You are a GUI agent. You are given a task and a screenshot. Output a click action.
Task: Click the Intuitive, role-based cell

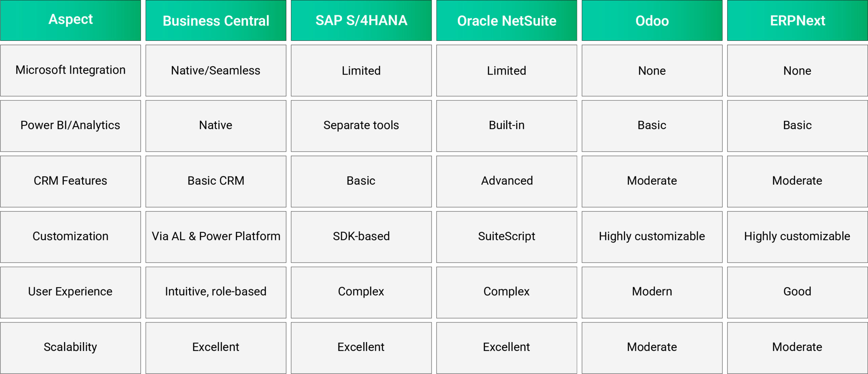pyautogui.click(x=216, y=292)
